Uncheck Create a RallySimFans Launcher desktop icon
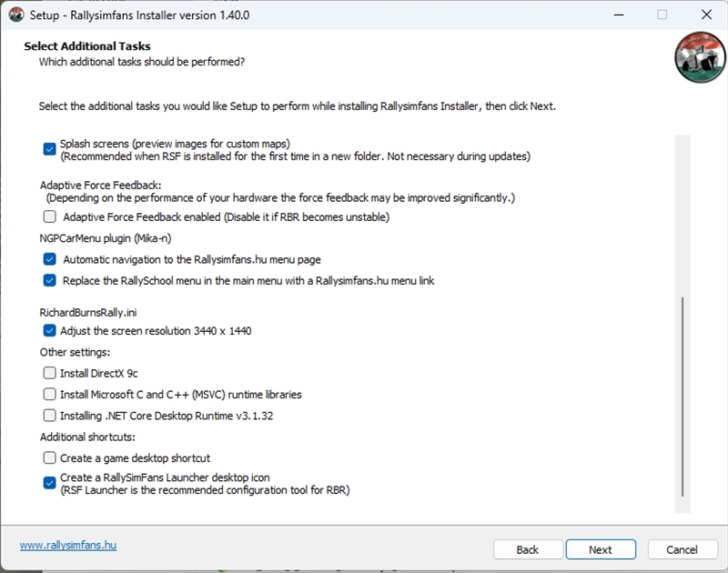The height and width of the screenshot is (573, 728). pyautogui.click(x=50, y=483)
